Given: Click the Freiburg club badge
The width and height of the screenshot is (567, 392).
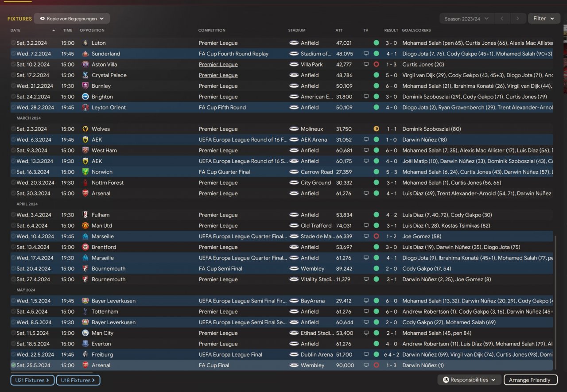Looking at the screenshot, I should coord(85,354).
